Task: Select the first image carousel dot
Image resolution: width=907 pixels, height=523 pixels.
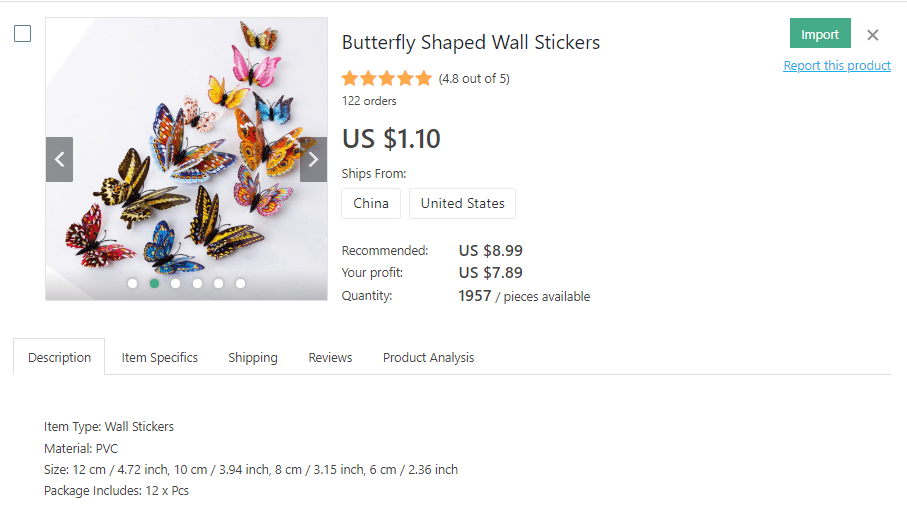Action: [132, 283]
